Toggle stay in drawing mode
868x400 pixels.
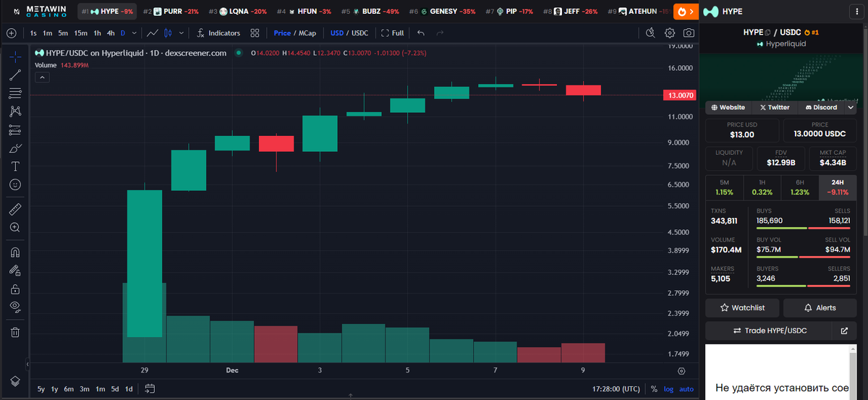click(x=15, y=271)
